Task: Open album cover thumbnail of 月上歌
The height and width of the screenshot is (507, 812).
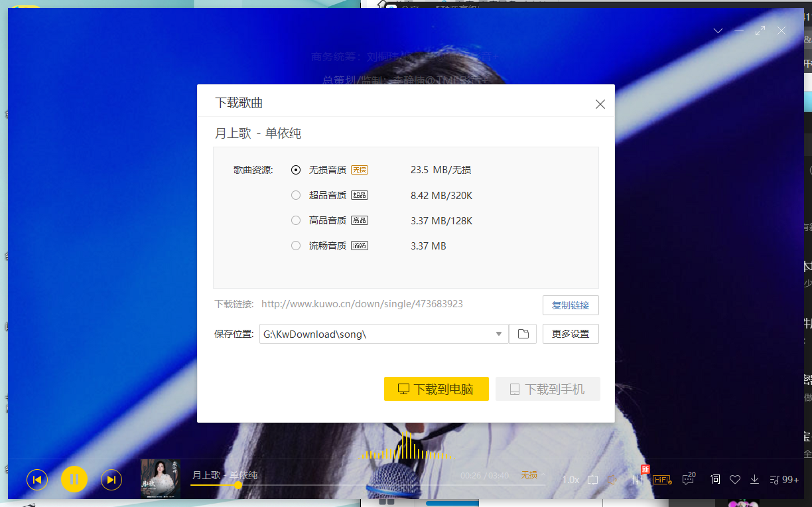Action: [x=161, y=479]
